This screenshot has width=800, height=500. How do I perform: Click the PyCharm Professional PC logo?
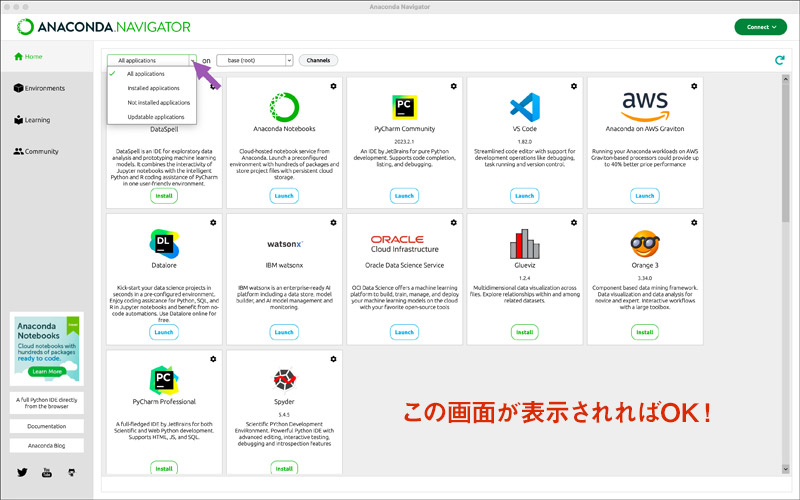(x=164, y=380)
